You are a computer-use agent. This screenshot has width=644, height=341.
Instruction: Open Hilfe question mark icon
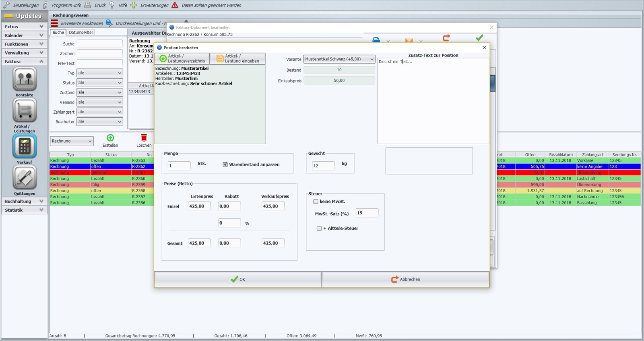point(111,5)
